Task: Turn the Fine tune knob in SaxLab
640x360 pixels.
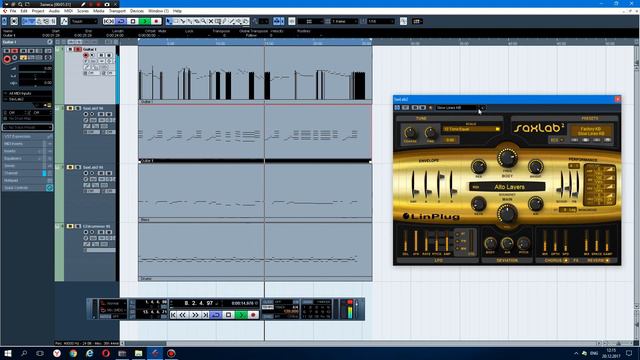Action: tap(430, 133)
